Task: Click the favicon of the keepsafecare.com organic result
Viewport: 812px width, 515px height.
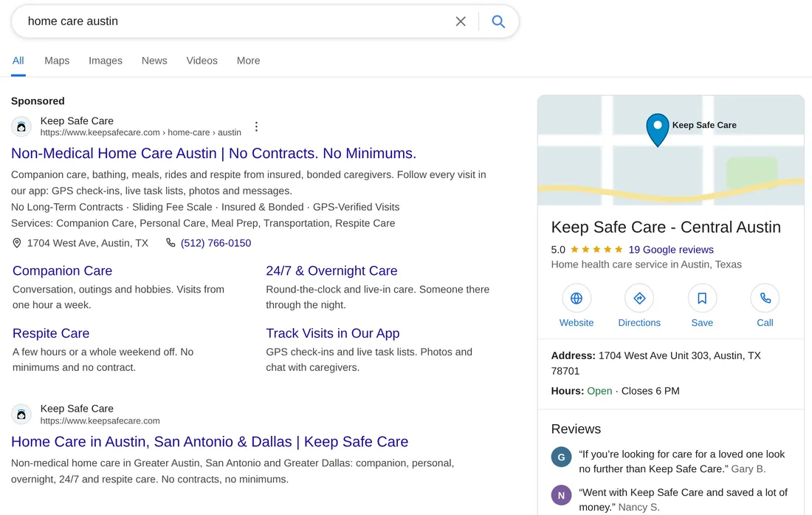Action: pyautogui.click(x=21, y=415)
